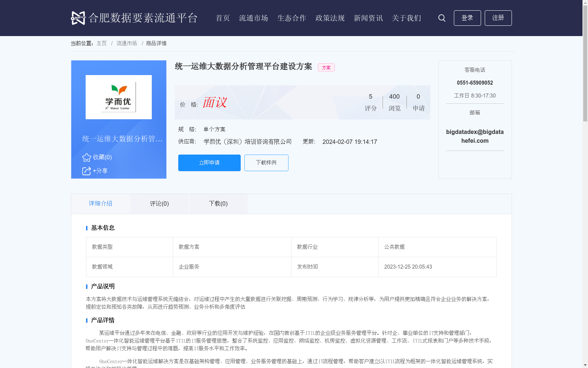The width and height of the screenshot is (588, 368).
Task: Click the 5 评分 rating stat
Action: (x=371, y=102)
